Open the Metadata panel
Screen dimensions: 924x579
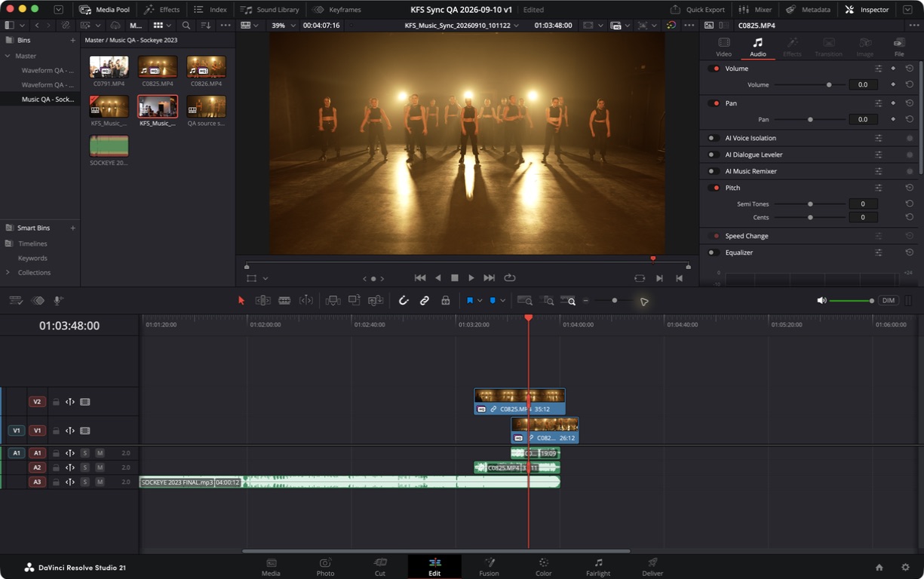tap(808, 10)
